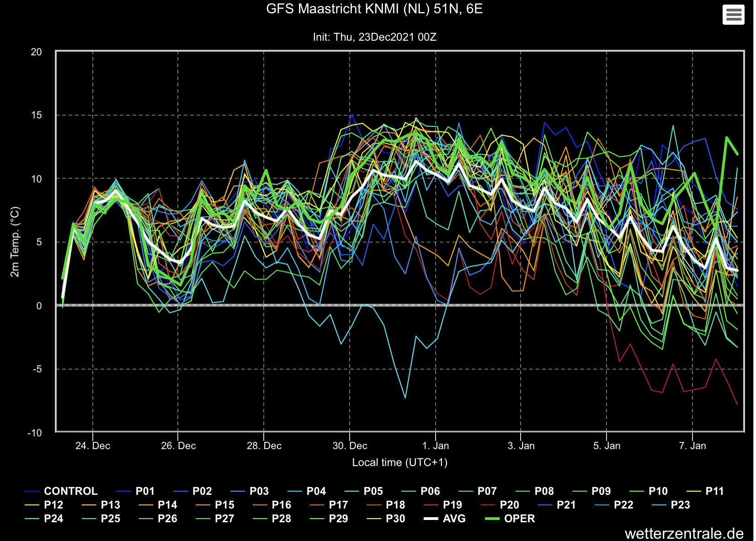Open the wetterzentrale.de credit link
The height and width of the screenshot is (541, 756).
click(x=684, y=533)
